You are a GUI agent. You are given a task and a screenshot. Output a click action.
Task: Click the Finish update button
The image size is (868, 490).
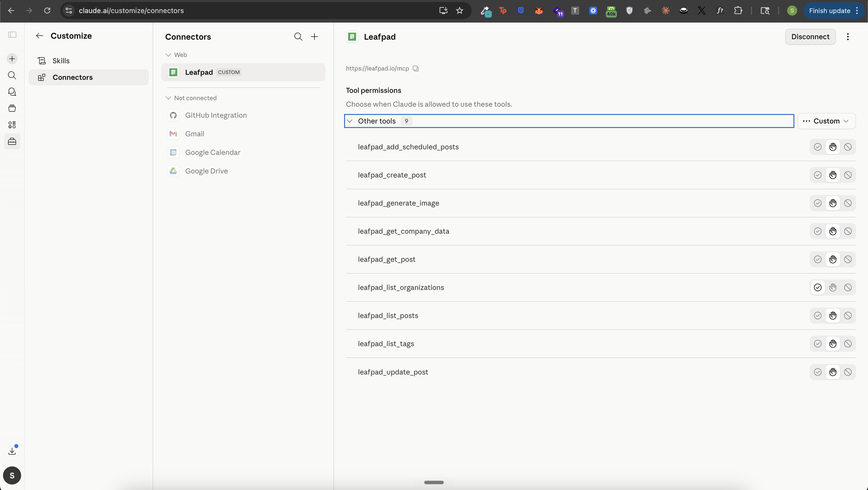(x=829, y=11)
